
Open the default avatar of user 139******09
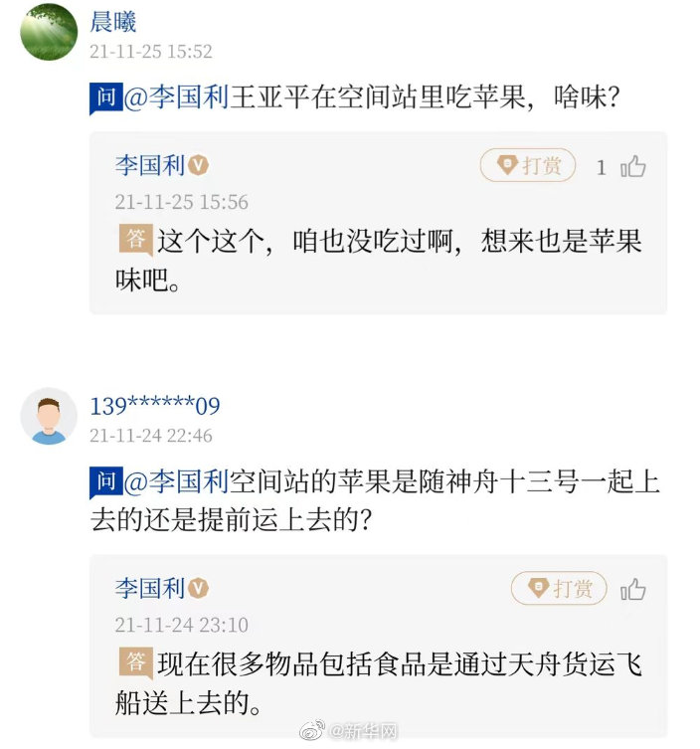pos(49,416)
